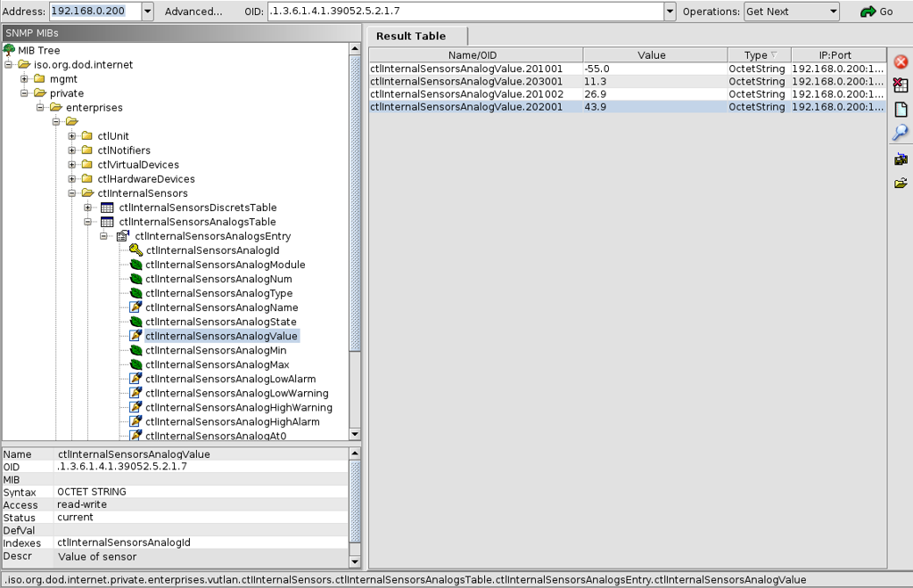Click the leaf icon of ctlInternalSensorsAnalogState
The width and height of the screenshot is (913, 588).
coord(136,322)
